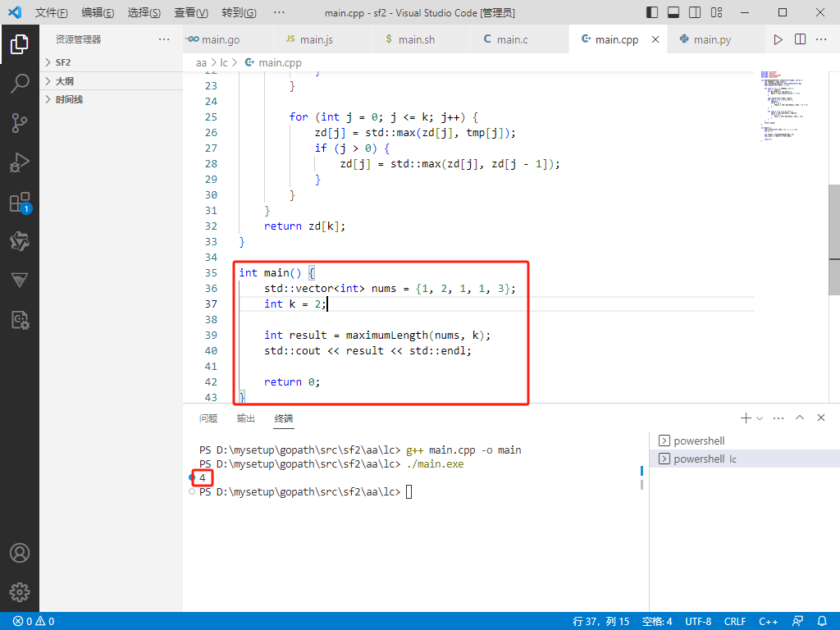Close the main.cpp tab
Screen dimensions: 840x630
pyautogui.click(x=655, y=39)
